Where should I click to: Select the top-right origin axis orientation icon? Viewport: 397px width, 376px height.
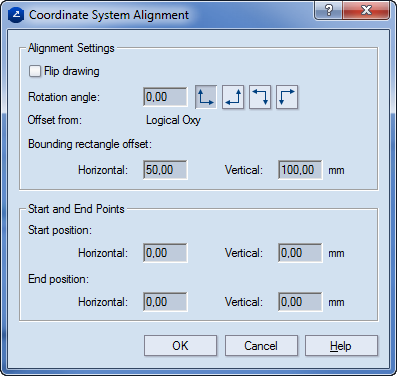point(260,97)
